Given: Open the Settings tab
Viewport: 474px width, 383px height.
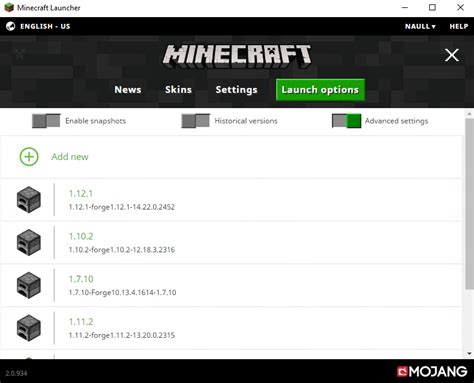Looking at the screenshot, I should pyautogui.click(x=236, y=90).
